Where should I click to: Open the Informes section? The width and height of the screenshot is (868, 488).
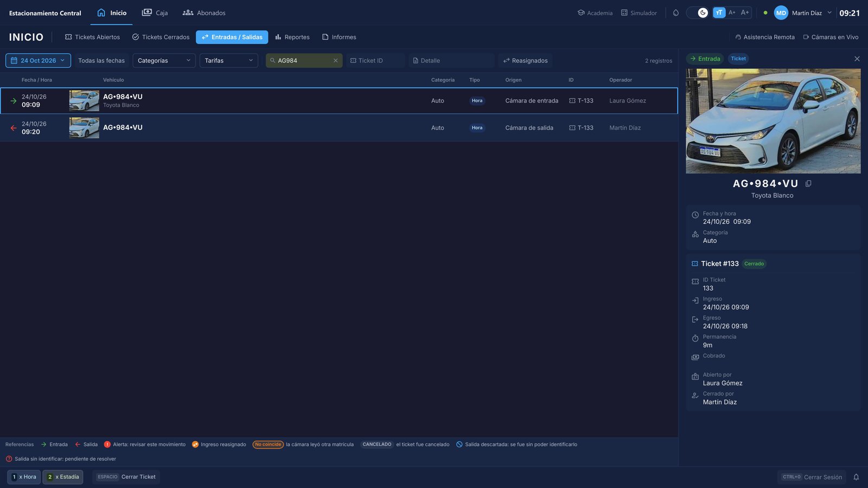339,37
